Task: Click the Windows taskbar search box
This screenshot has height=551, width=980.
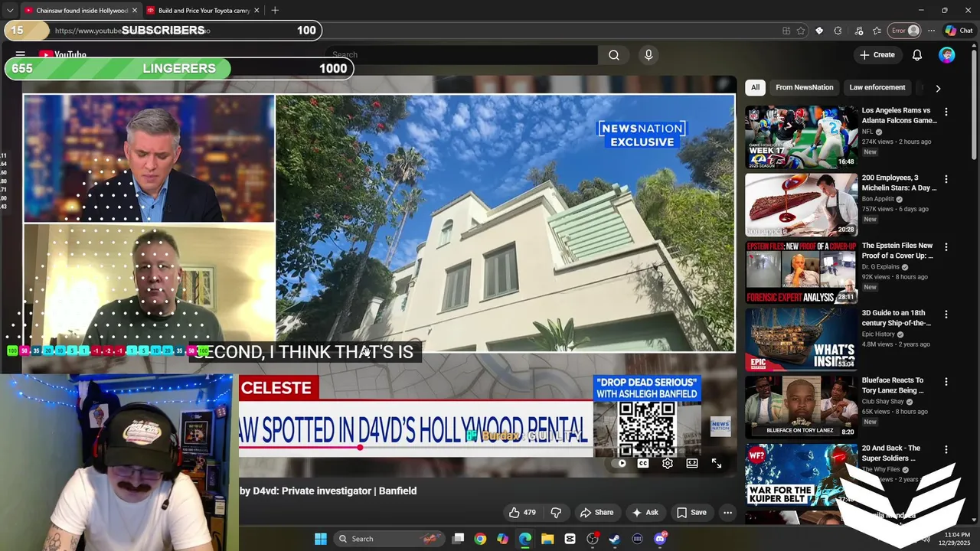Action: [x=389, y=539]
